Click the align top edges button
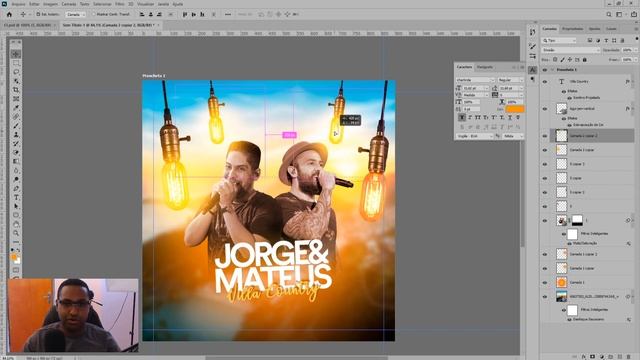640x360 pixels. click(x=185, y=14)
